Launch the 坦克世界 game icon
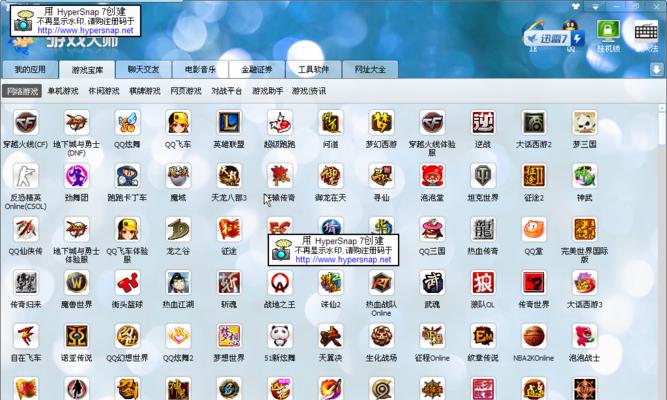 pos(483,176)
